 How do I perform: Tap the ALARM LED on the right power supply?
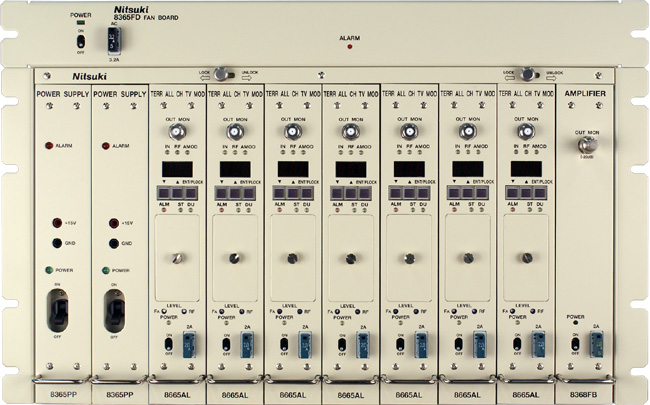click(106, 146)
